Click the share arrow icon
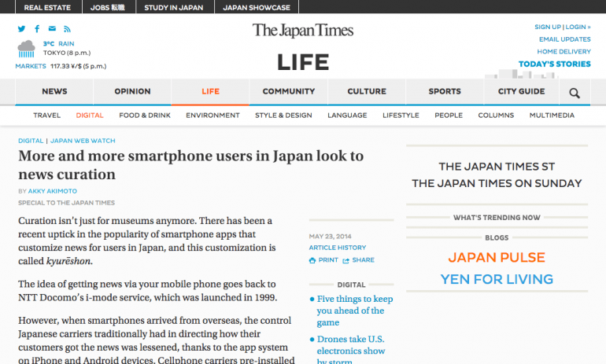Image resolution: width=606 pixels, height=364 pixels. point(346,260)
